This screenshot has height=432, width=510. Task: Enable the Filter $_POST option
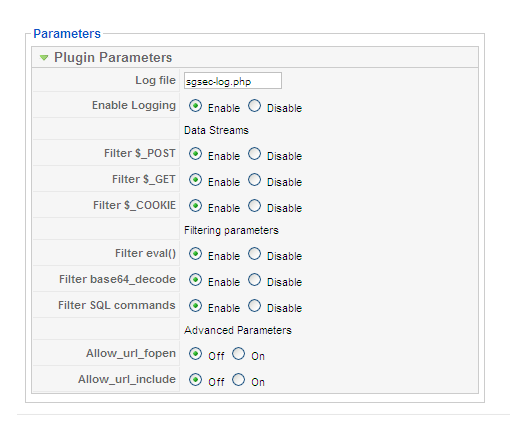tap(195, 154)
